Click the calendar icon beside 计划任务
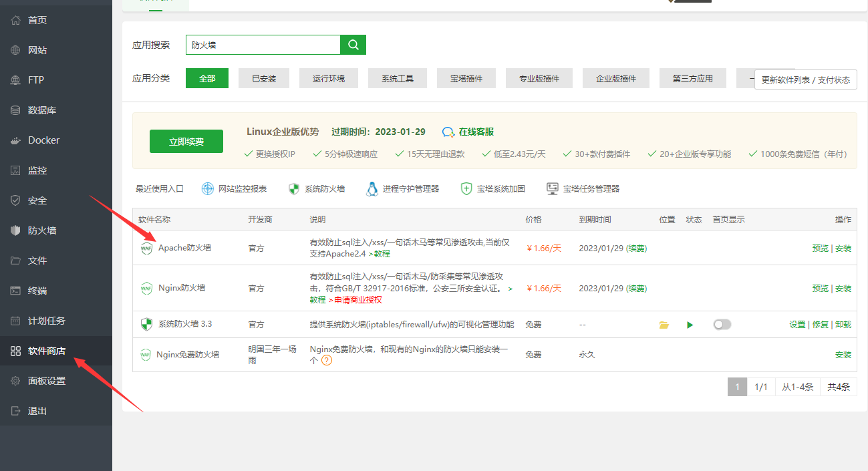Viewport: 868px width, 471px height. 16,321
